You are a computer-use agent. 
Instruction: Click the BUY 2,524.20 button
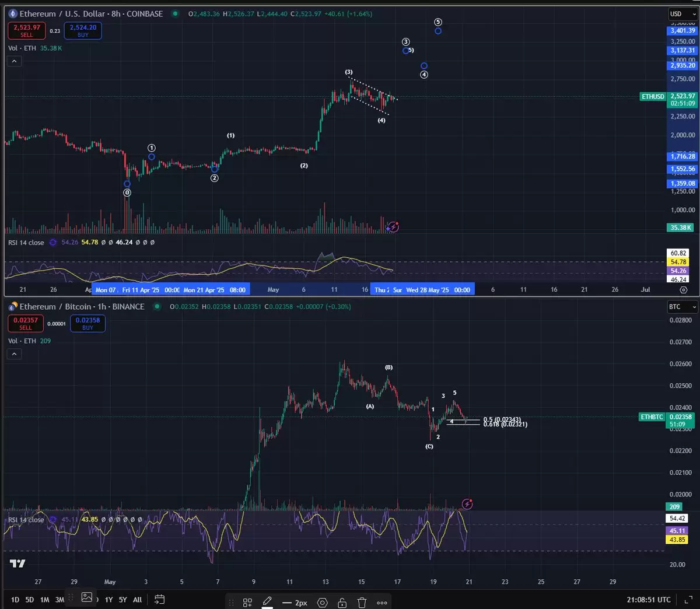83,30
